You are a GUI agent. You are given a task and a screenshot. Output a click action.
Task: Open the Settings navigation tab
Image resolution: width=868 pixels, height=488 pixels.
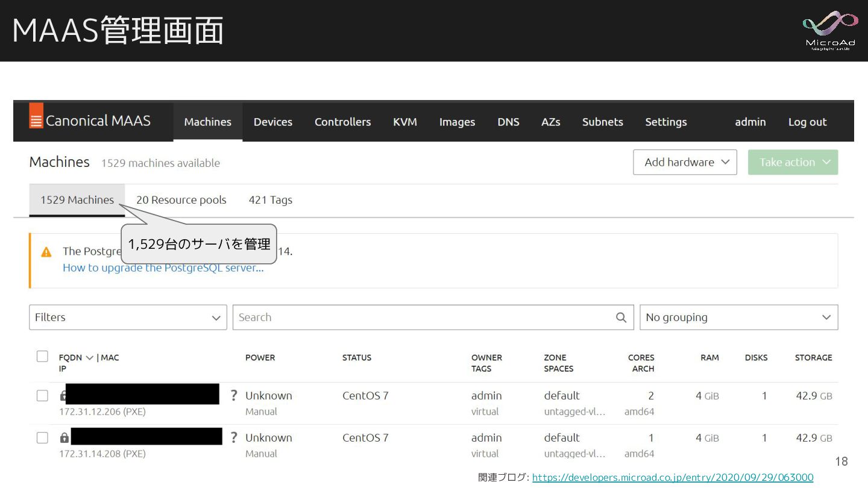coord(666,122)
